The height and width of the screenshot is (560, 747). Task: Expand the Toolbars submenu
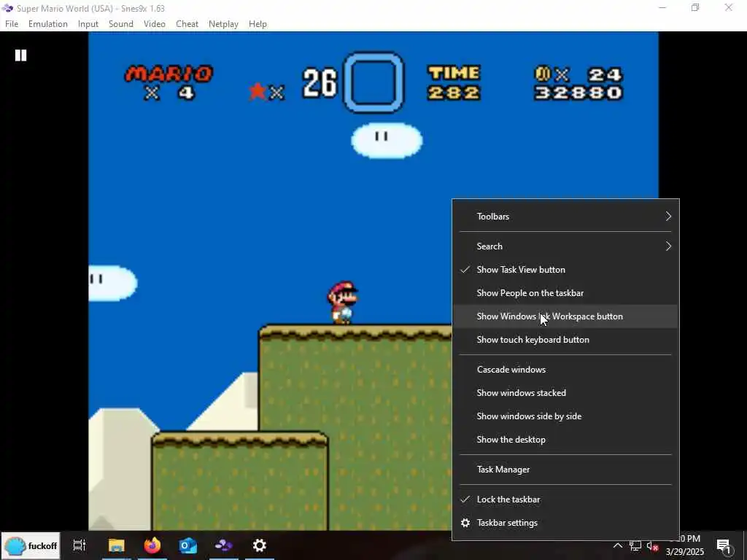point(565,216)
